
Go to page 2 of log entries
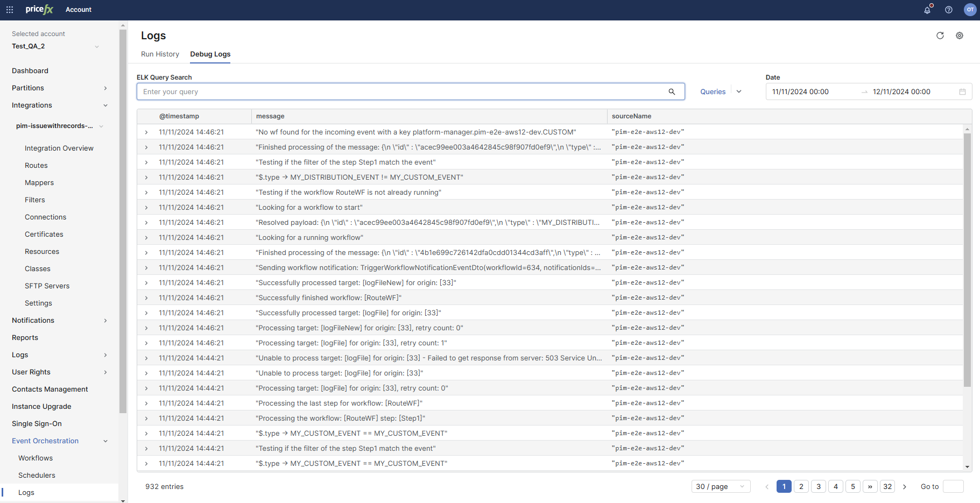[801, 486]
